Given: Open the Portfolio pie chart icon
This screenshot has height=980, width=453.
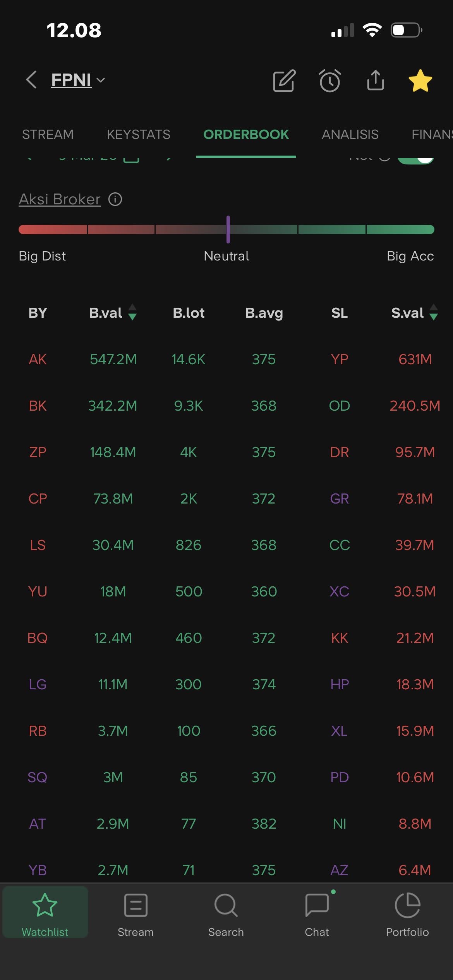Looking at the screenshot, I should pyautogui.click(x=407, y=915).
